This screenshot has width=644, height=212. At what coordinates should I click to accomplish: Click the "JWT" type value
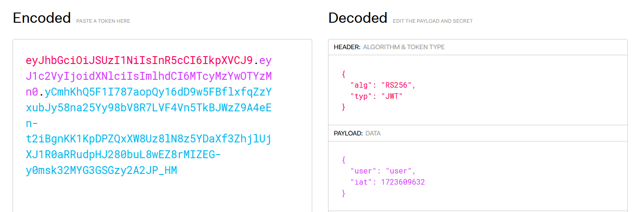[x=392, y=96]
